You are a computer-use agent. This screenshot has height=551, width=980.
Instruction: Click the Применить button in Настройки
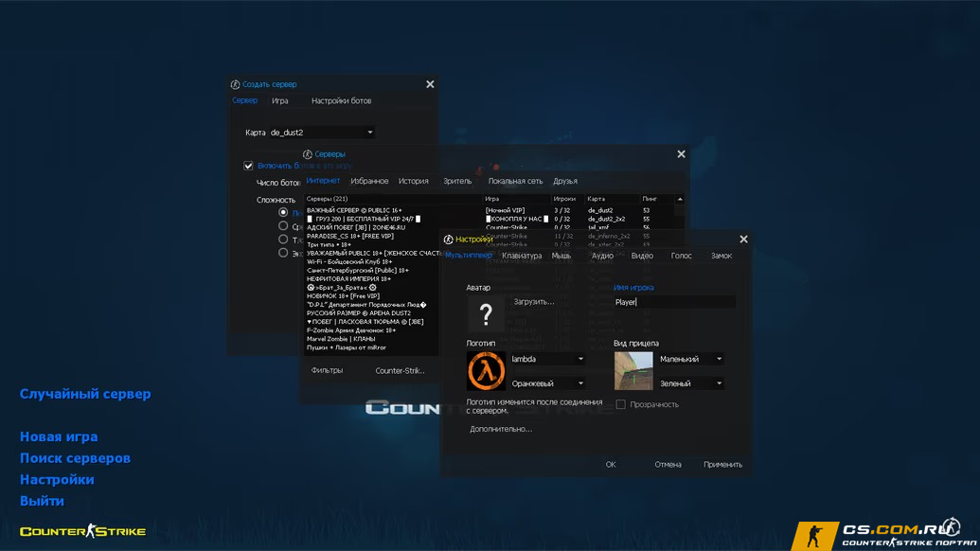(x=722, y=465)
